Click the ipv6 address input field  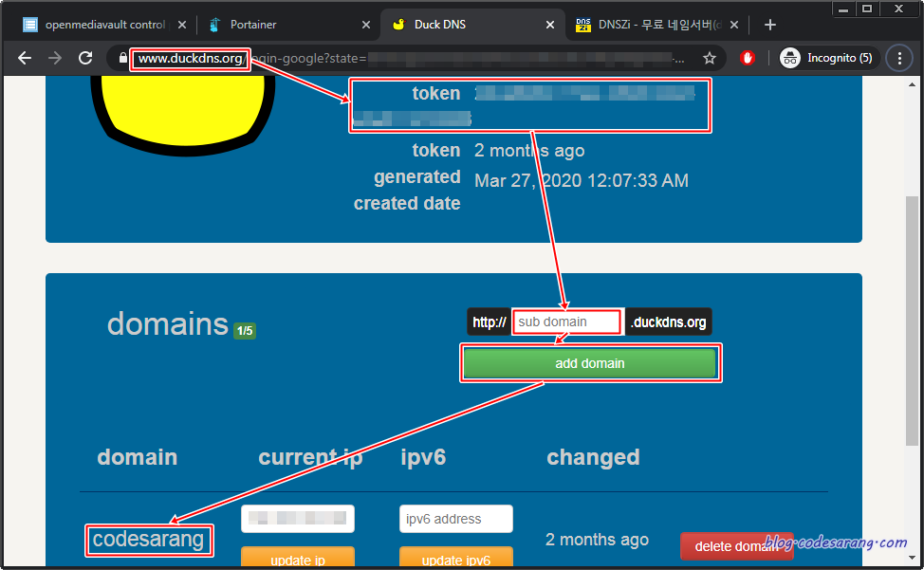[x=456, y=518]
